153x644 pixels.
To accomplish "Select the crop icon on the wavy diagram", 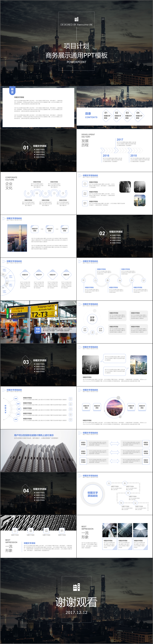I will [84, 280].
